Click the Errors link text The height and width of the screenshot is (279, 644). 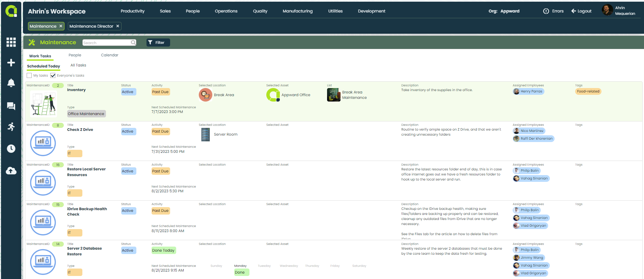point(558,11)
